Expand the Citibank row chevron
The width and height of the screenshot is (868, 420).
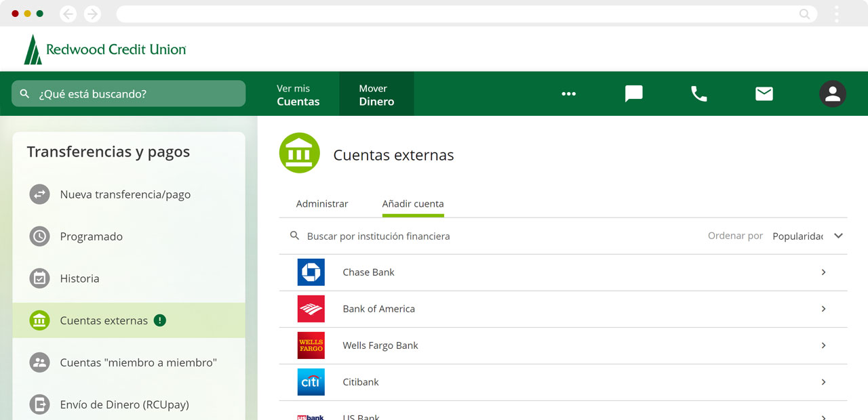pyautogui.click(x=823, y=382)
